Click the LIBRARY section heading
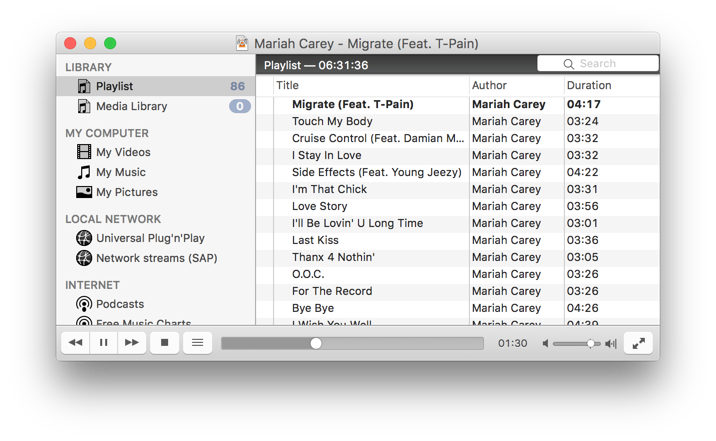 point(88,67)
